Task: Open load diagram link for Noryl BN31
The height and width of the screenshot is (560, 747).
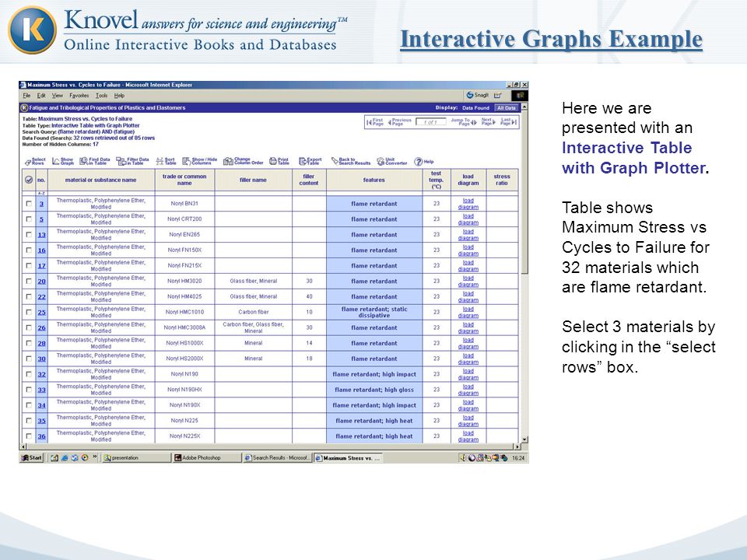Action: point(468,203)
